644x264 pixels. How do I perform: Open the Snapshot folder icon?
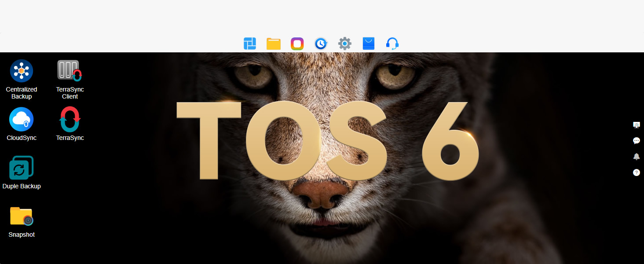(22, 216)
